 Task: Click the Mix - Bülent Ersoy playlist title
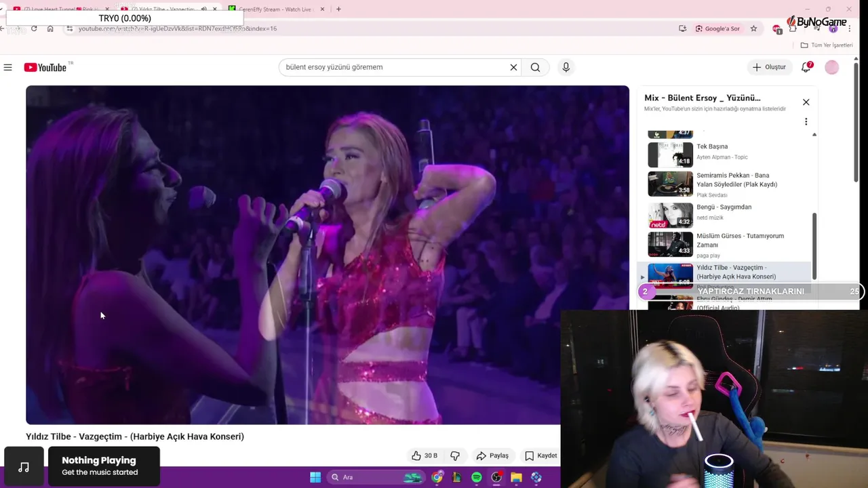pyautogui.click(x=703, y=98)
